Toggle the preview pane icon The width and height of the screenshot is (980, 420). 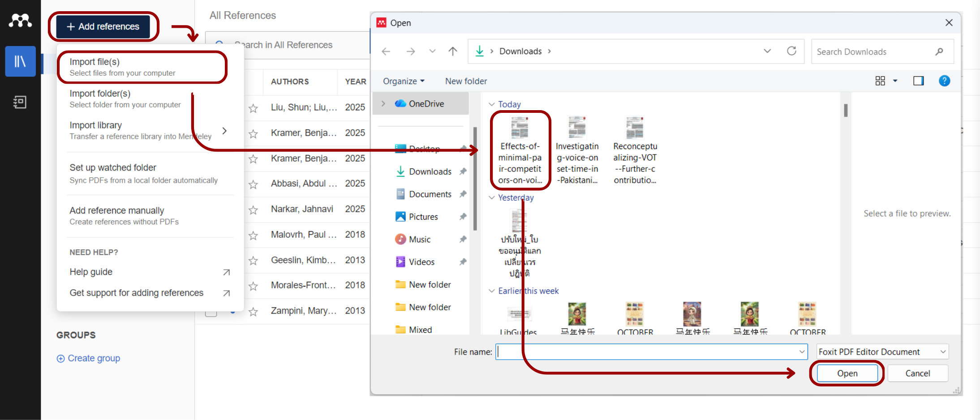[919, 81]
